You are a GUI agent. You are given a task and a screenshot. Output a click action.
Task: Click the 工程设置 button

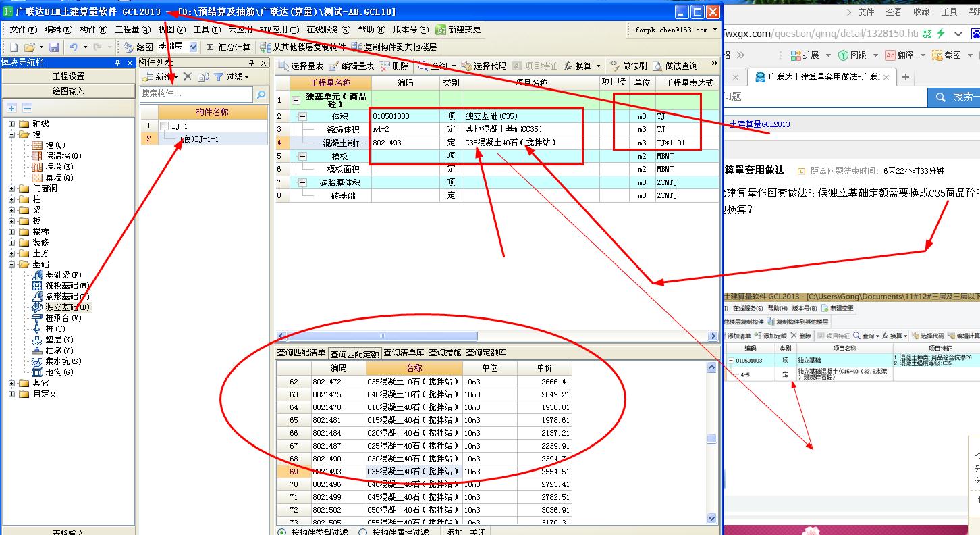[x=68, y=76]
